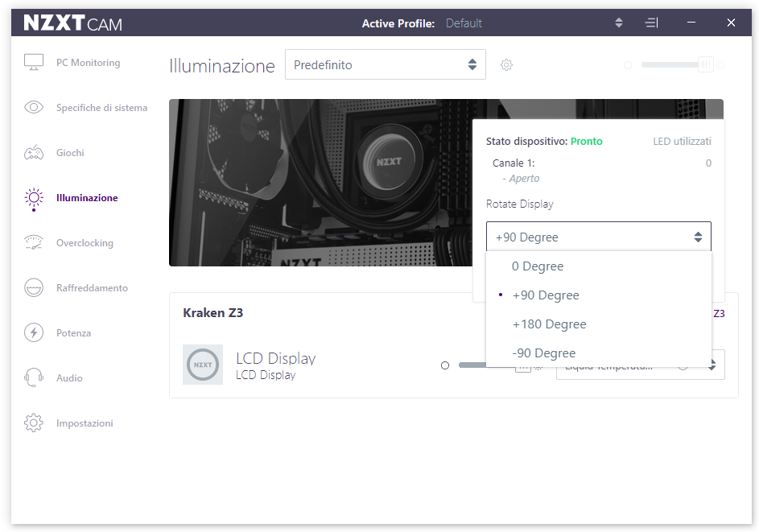The height and width of the screenshot is (532, 759).
Task: Click the Default active profile name
Action: [x=464, y=23]
